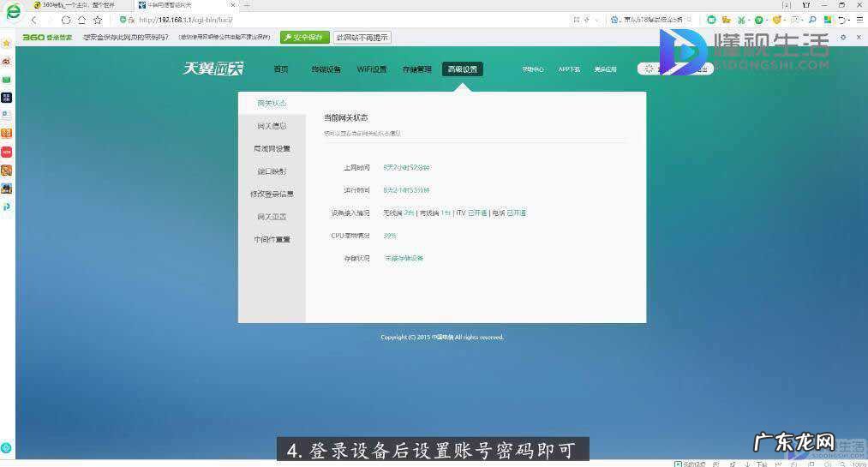Click the wireless device count 2台
868x467 pixels.
click(x=409, y=213)
